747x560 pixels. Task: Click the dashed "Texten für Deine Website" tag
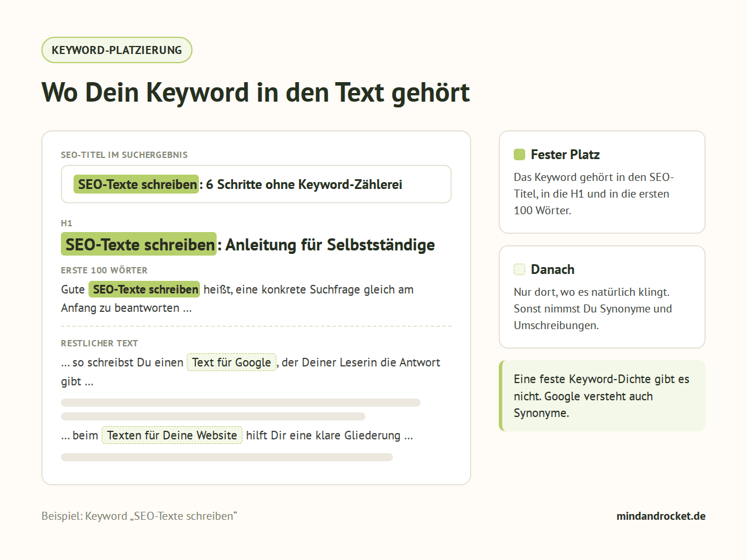(172, 435)
